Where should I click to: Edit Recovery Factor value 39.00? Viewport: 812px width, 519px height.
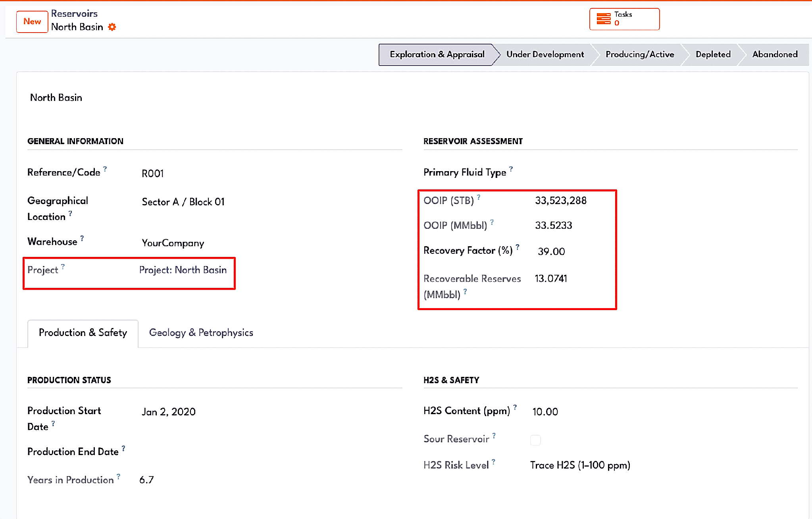click(x=551, y=252)
